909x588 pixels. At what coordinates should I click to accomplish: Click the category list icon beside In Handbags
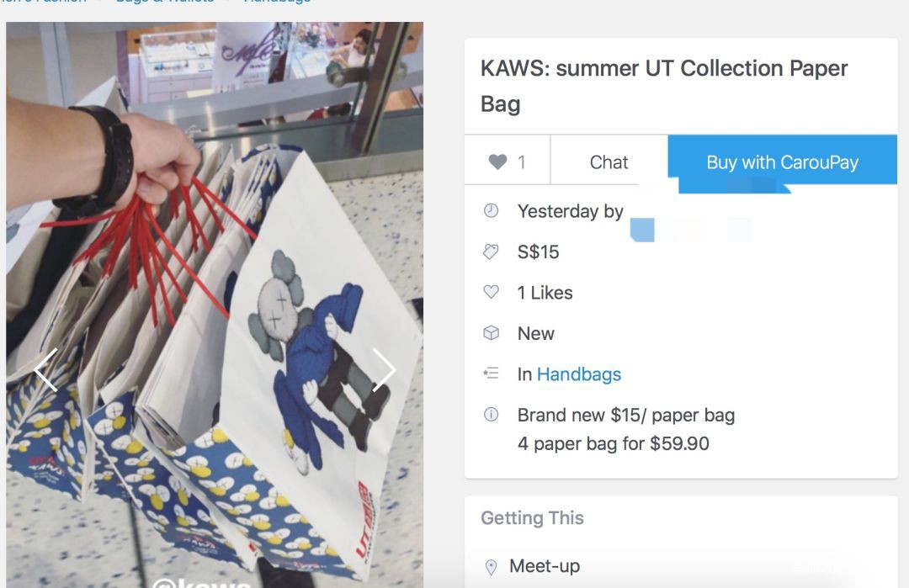(x=491, y=373)
